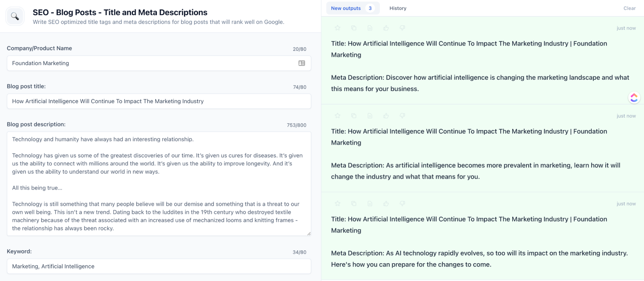
Task: Dislike the second output with thumbs down
Action: point(402,116)
